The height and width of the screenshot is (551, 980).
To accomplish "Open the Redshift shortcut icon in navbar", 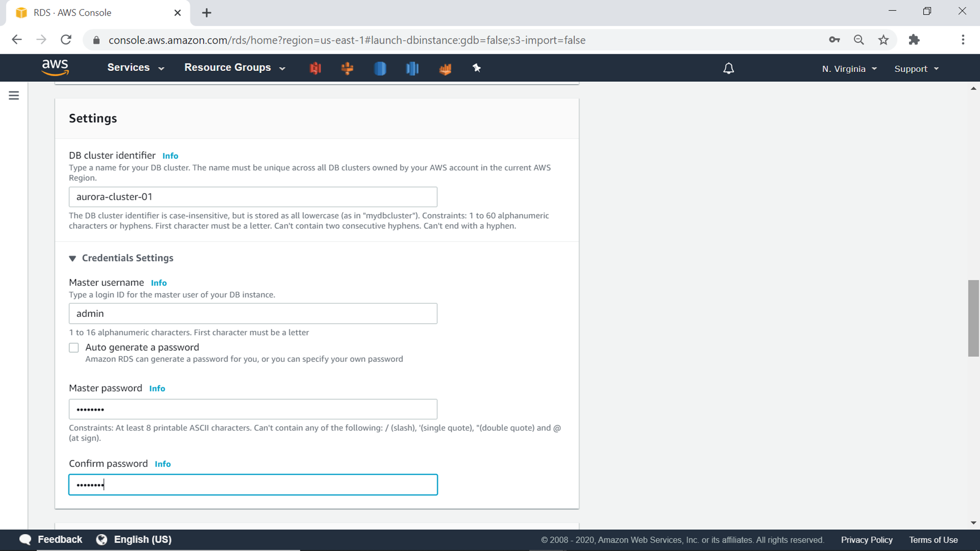I will point(412,68).
